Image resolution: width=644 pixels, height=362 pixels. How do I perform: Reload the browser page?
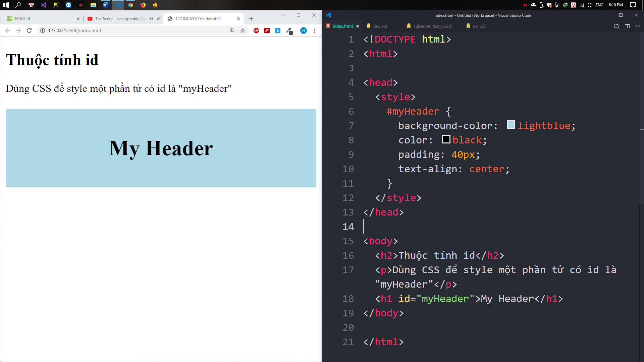coord(29,31)
